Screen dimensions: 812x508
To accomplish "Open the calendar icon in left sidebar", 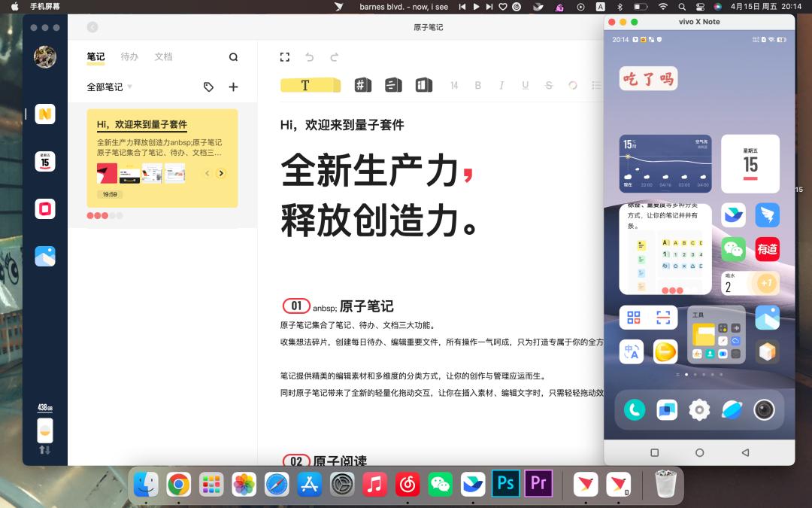I will [45, 161].
